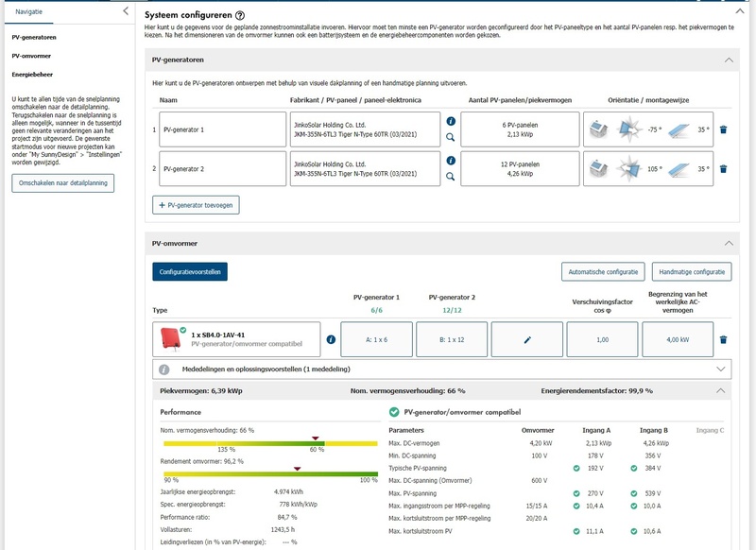Open Energiebeheer in the navigation sidebar
The image size is (756, 550).
pos(31,73)
